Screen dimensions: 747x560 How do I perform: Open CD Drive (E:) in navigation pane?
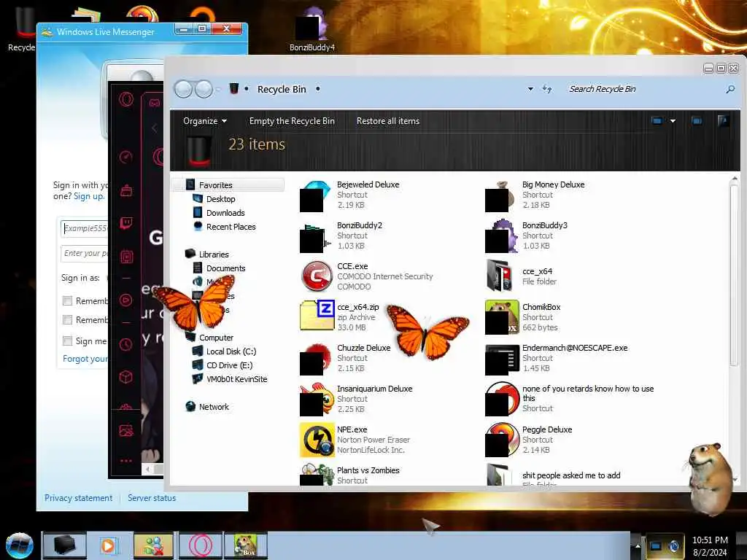pos(229,365)
